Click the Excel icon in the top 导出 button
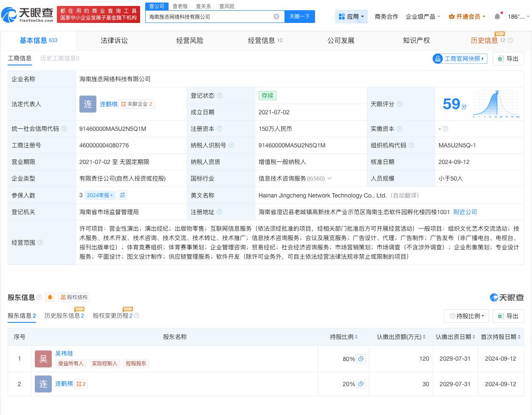 pos(501,59)
